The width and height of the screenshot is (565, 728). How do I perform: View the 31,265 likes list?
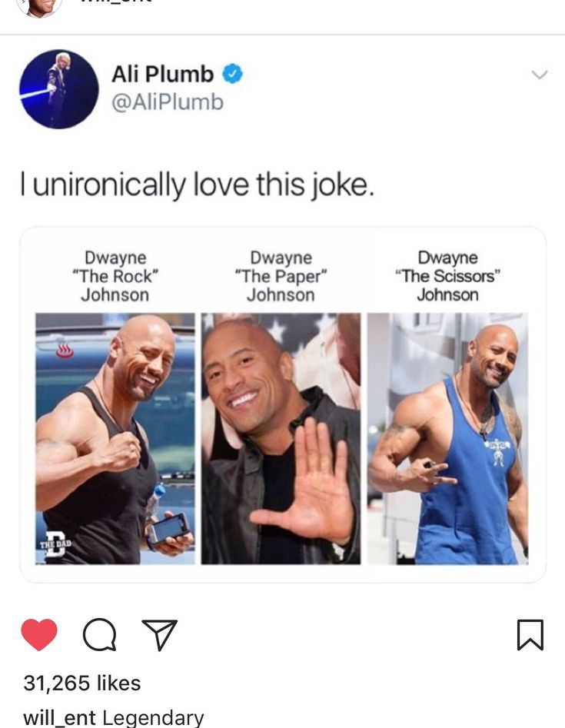(x=81, y=683)
